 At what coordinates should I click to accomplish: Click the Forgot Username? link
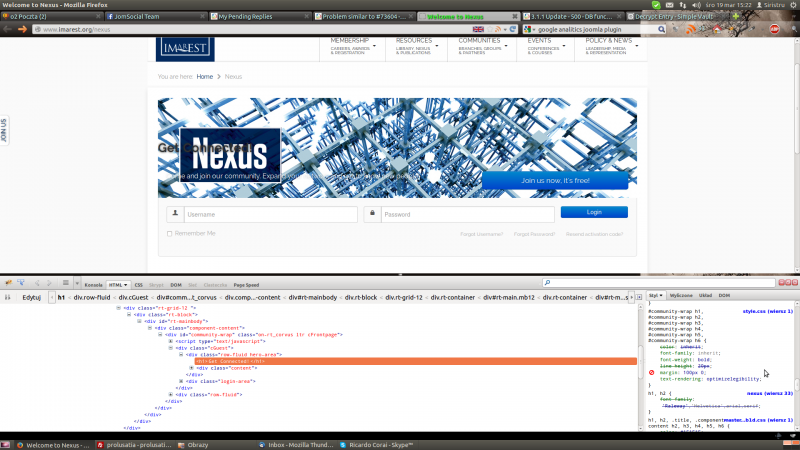coord(481,234)
